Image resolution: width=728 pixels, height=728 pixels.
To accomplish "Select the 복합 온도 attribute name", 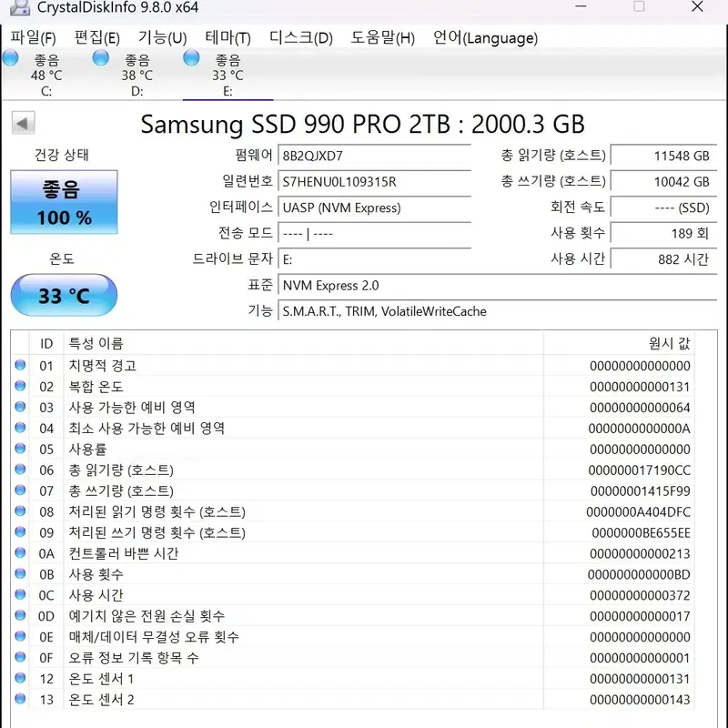I will pos(96,386).
